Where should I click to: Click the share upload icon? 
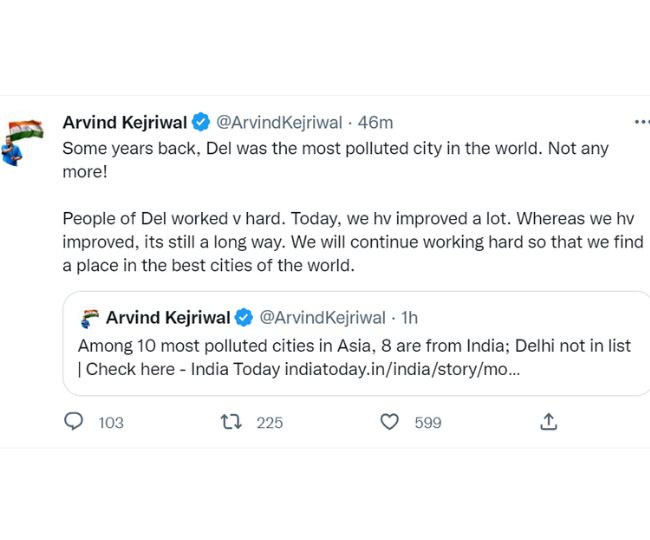tap(548, 422)
